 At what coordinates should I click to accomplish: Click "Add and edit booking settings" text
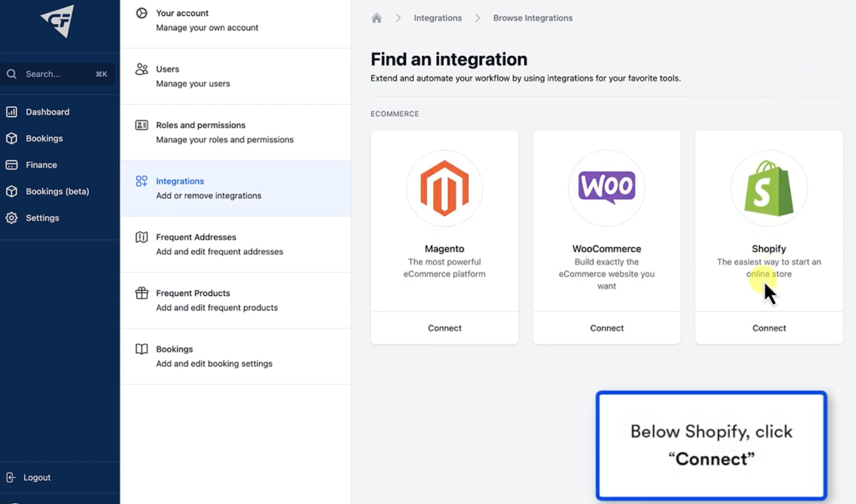tap(214, 363)
